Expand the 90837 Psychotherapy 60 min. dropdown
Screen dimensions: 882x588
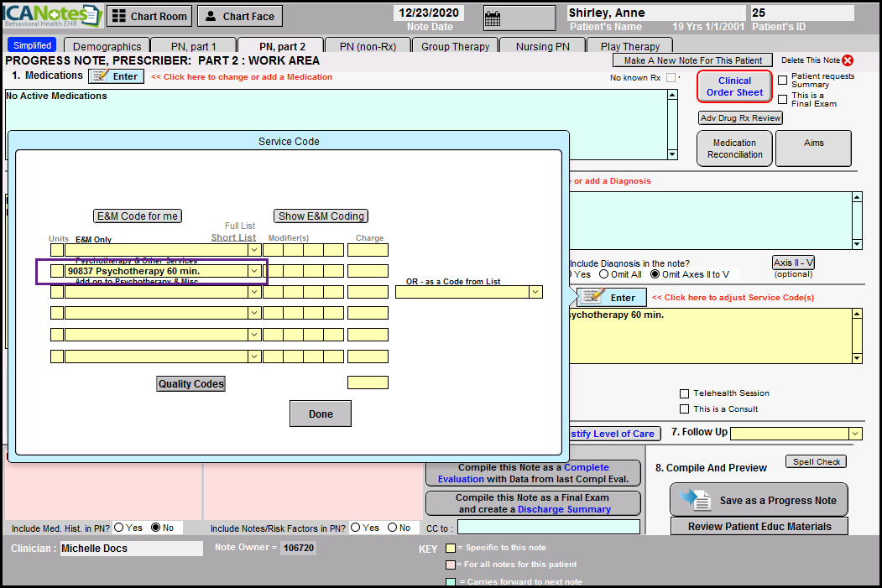pos(253,271)
